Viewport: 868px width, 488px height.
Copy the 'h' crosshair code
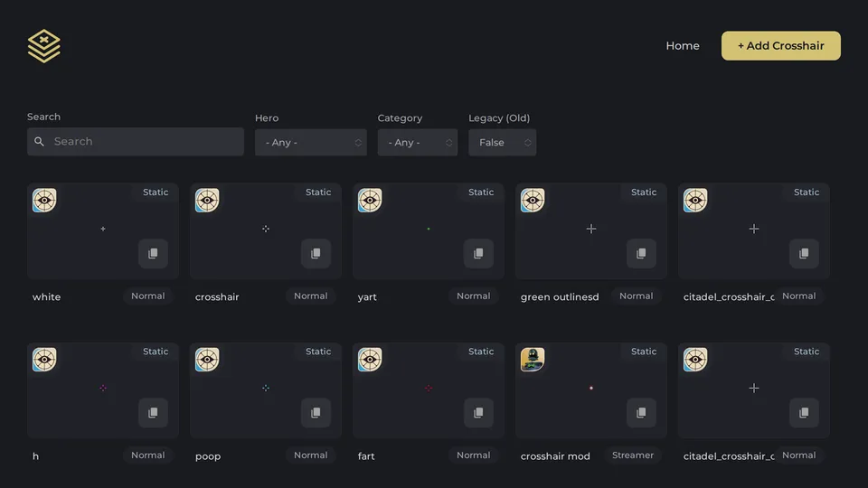153,413
